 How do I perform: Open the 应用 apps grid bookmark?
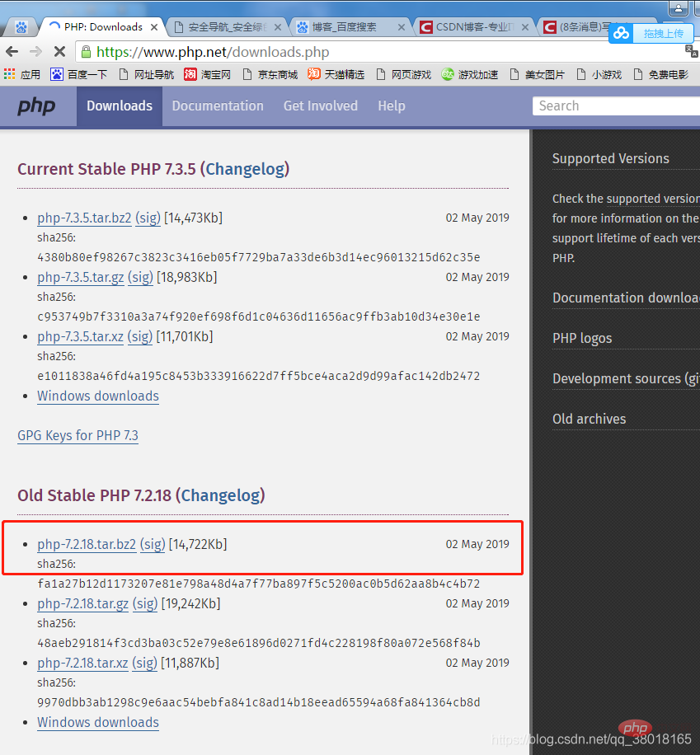(x=21, y=74)
